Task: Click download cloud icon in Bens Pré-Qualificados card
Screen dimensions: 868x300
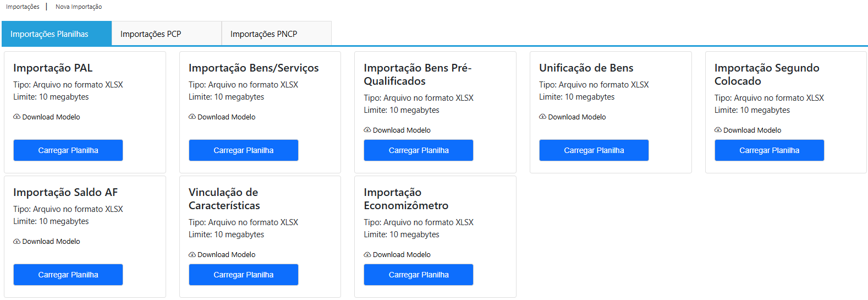Action: (x=367, y=130)
